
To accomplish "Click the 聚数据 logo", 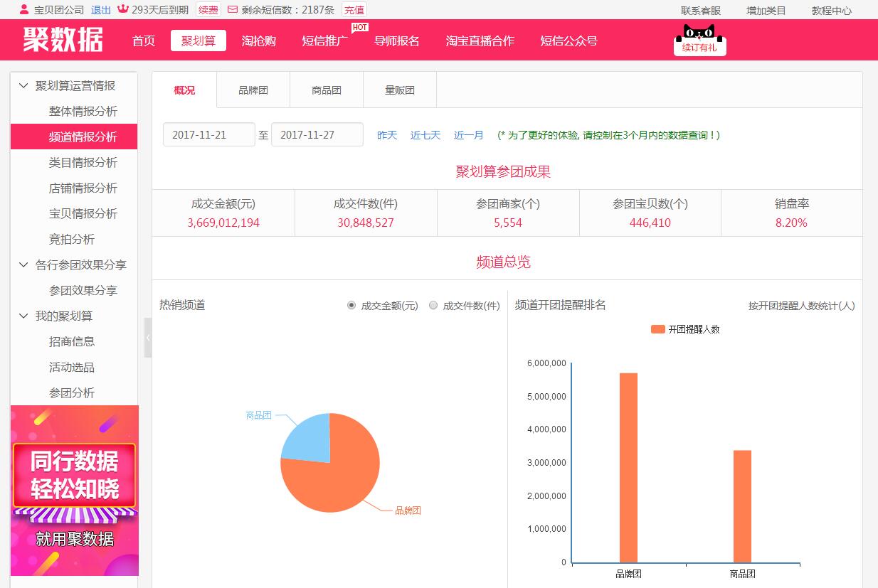I will [63, 40].
